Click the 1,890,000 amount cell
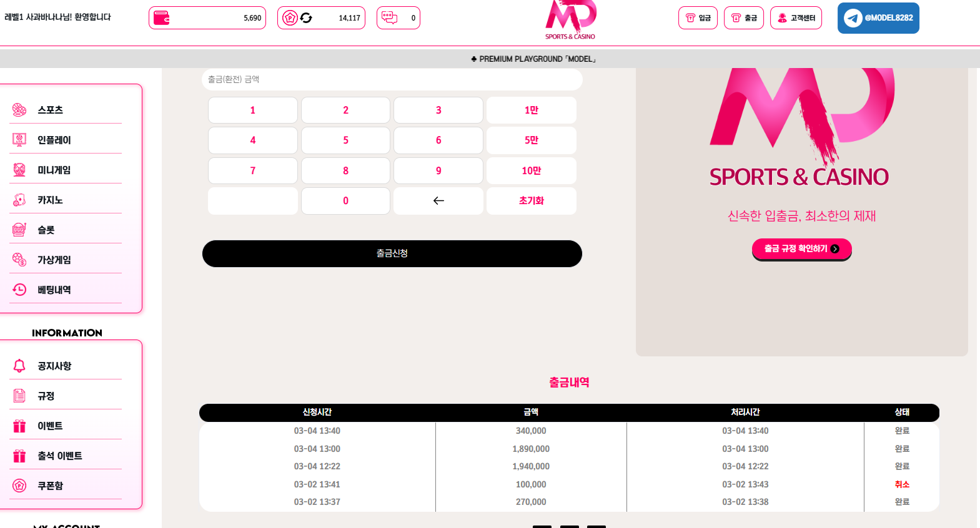Screen dimensions: 980x528 coord(531,449)
